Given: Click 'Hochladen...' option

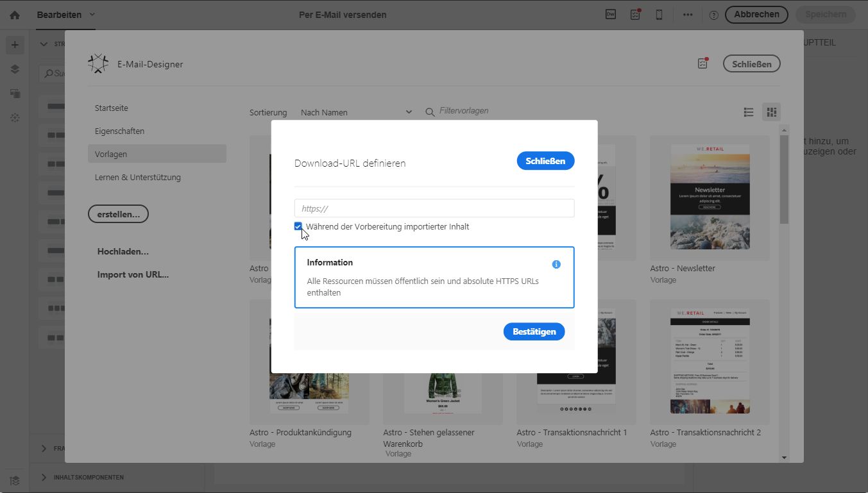Looking at the screenshot, I should point(123,252).
